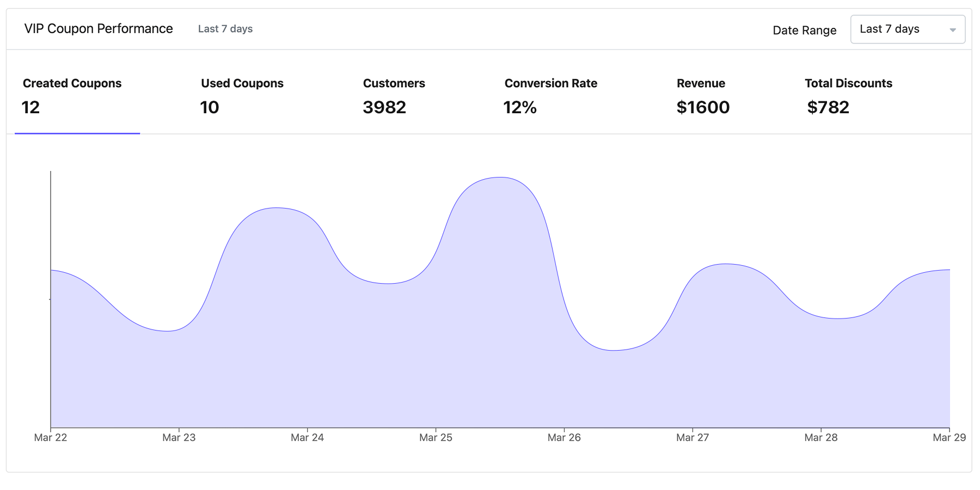Select the Created Coupons tab
This screenshot has width=980, height=490.
click(72, 96)
